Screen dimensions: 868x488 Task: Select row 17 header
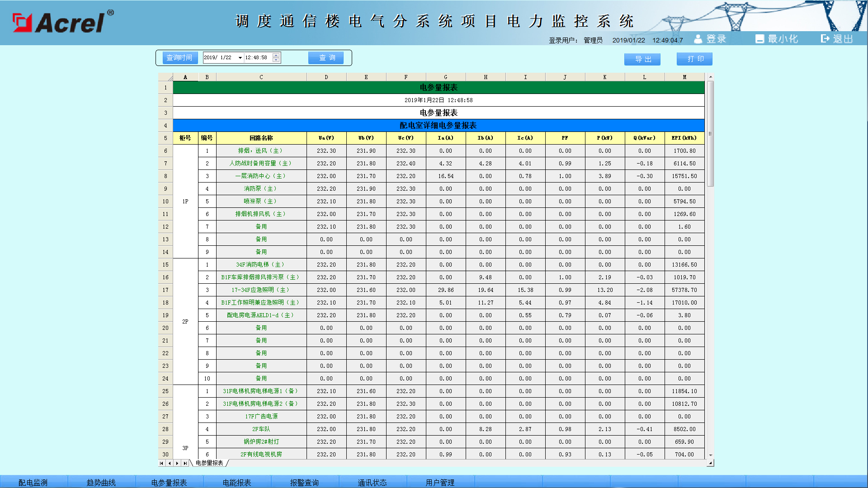tap(165, 290)
